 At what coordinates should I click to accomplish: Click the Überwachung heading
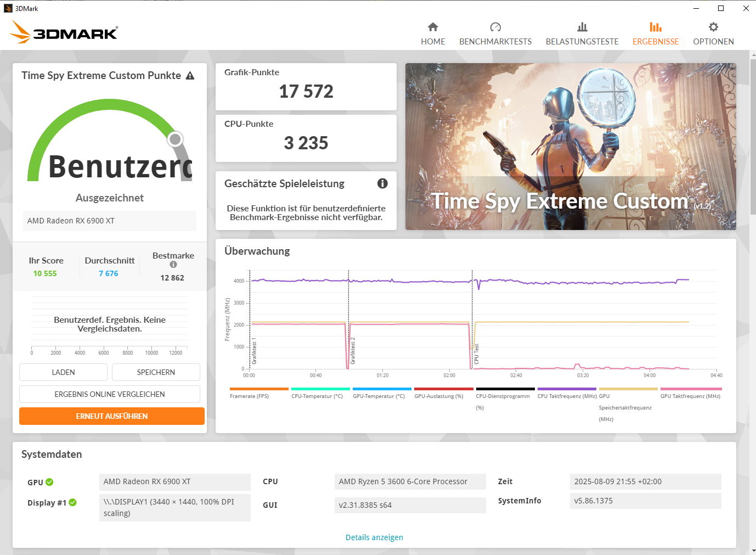[x=257, y=251]
